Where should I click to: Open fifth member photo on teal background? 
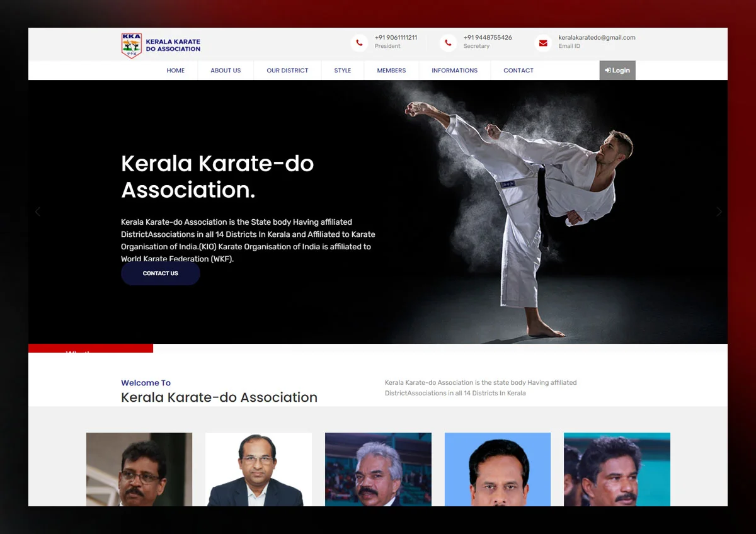pos(617,469)
